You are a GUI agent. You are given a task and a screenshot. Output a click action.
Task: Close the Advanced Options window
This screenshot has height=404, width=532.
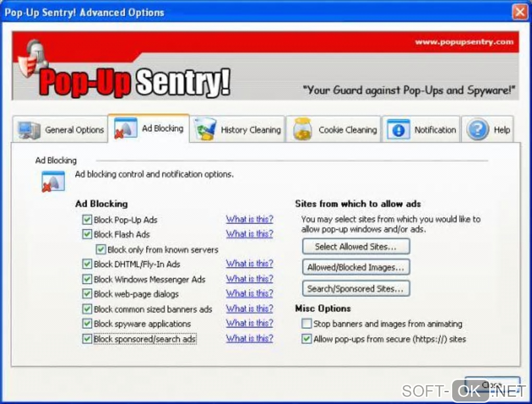point(520,12)
